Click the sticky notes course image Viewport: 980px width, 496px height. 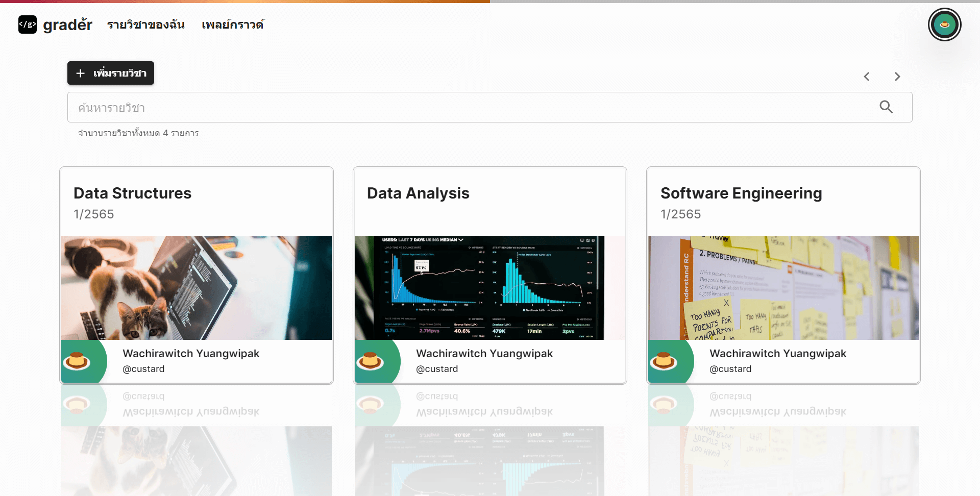coord(783,288)
